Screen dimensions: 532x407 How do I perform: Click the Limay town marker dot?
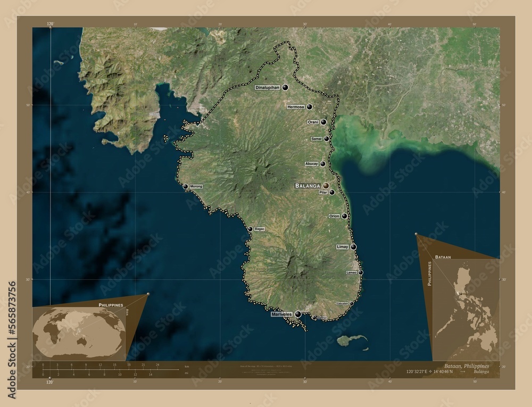click(x=354, y=247)
